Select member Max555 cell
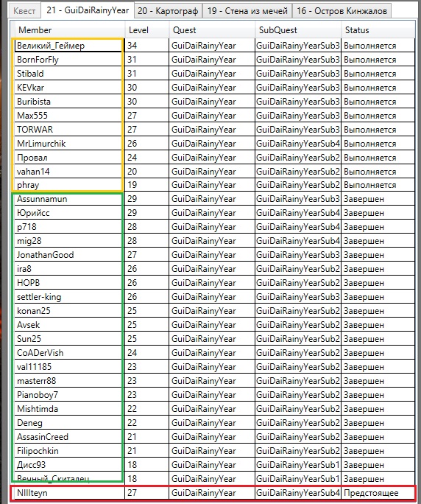The image size is (421, 504). pyautogui.click(x=68, y=116)
